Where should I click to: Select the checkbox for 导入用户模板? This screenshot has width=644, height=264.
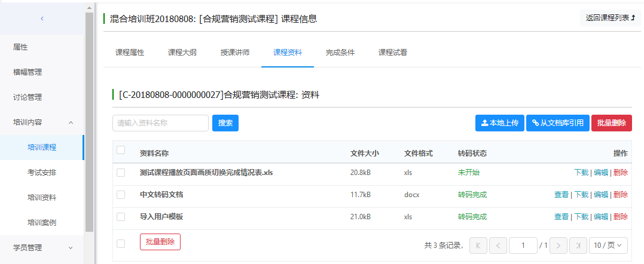[x=121, y=217]
